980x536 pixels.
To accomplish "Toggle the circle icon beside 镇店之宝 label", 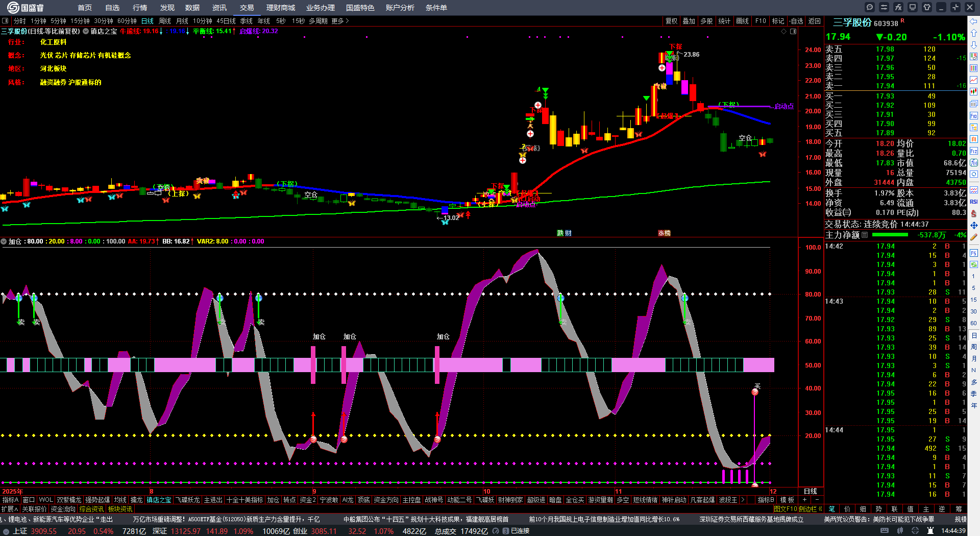I will click(x=86, y=31).
